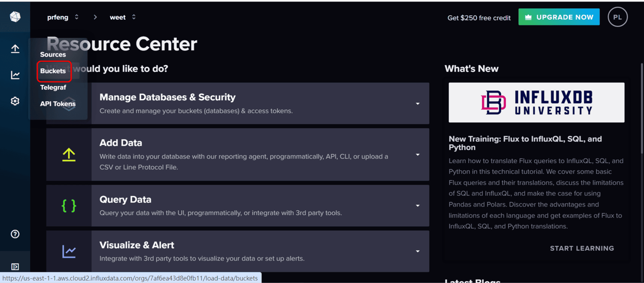Click the New Training: Flux to InfluxQL title

(x=525, y=143)
